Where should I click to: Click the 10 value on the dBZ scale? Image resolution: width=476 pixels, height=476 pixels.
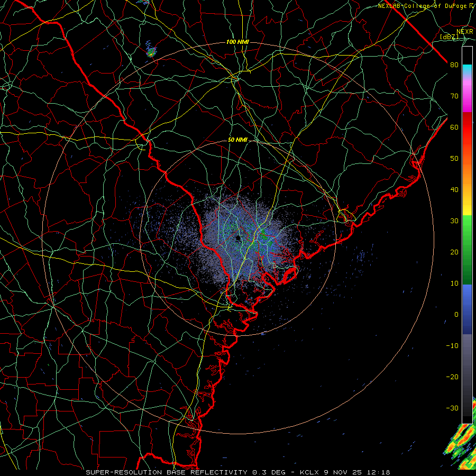coord(454,283)
